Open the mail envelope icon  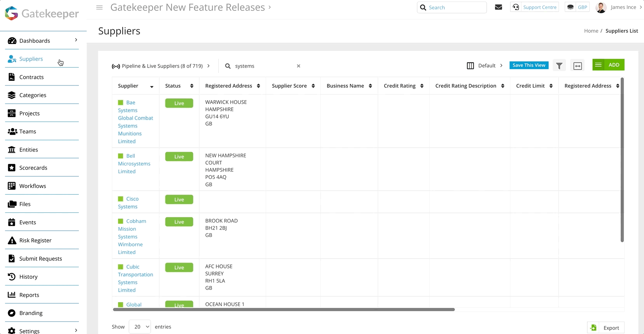click(499, 7)
